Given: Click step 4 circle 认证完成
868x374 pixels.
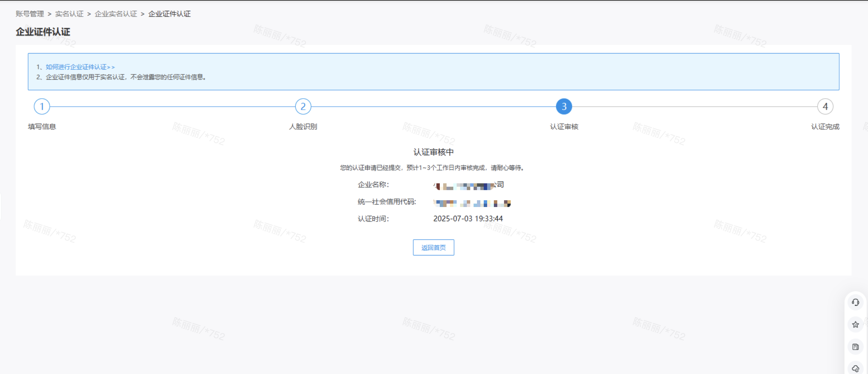Looking at the screenshot, I should pos(825,107).
